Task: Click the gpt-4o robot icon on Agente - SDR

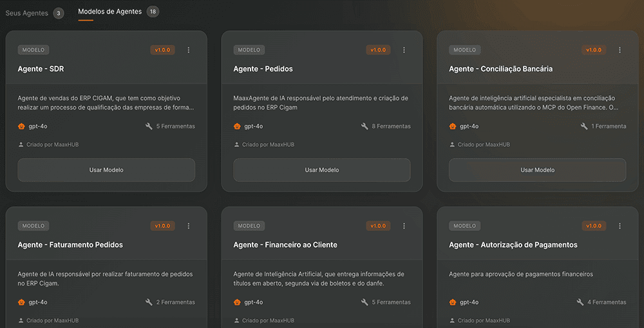Action: pyautogui.click(x=21, y=126)
